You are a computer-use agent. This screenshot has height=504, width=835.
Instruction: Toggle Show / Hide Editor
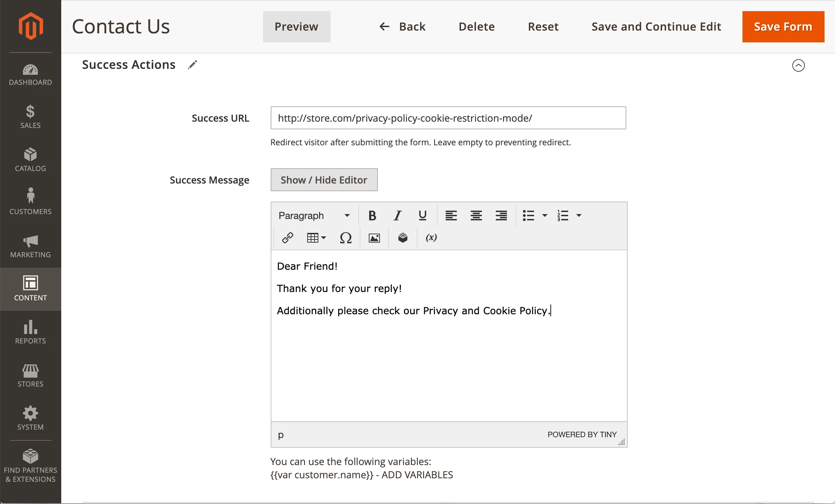click(x=324, y=180)
